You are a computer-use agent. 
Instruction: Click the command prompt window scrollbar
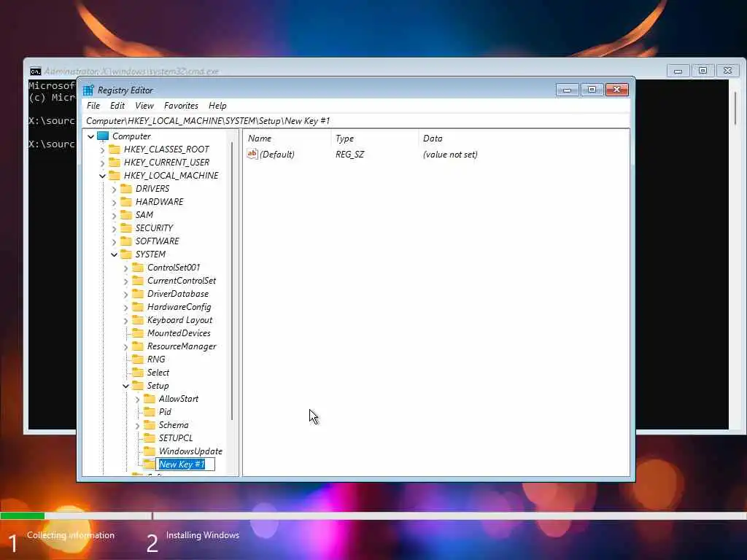[735, 109]
